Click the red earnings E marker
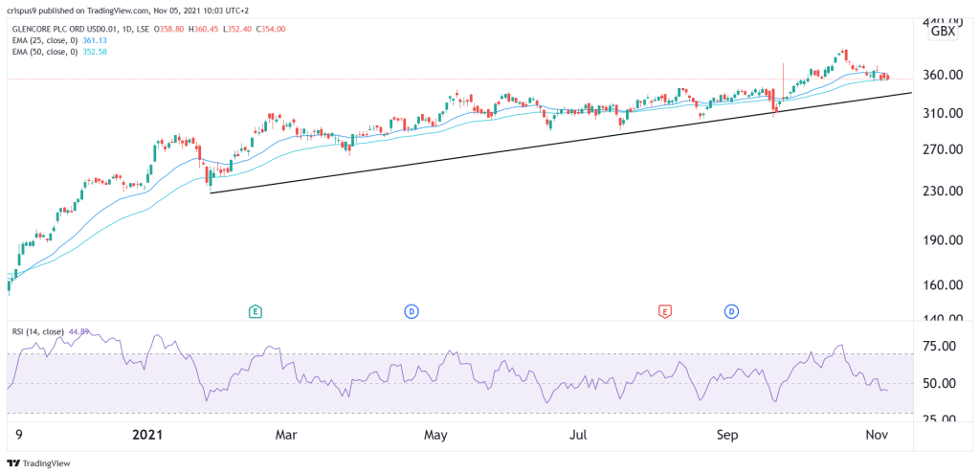 [x=665, y=310]
